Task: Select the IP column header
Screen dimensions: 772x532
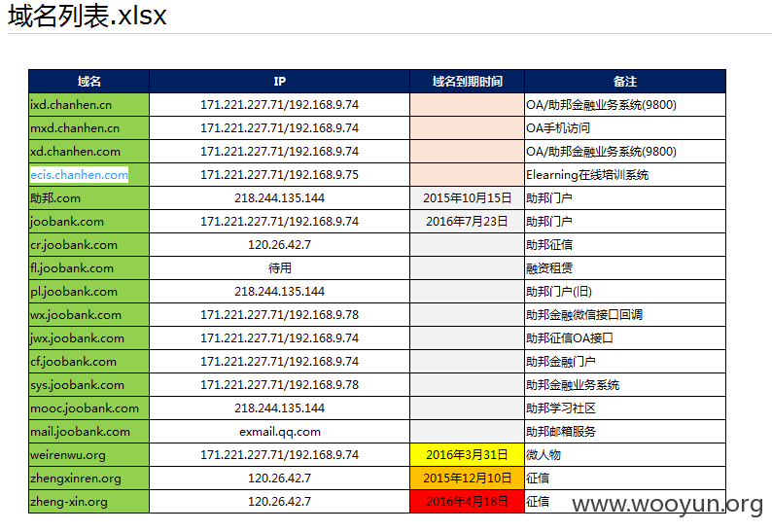Action: (280, 82)
